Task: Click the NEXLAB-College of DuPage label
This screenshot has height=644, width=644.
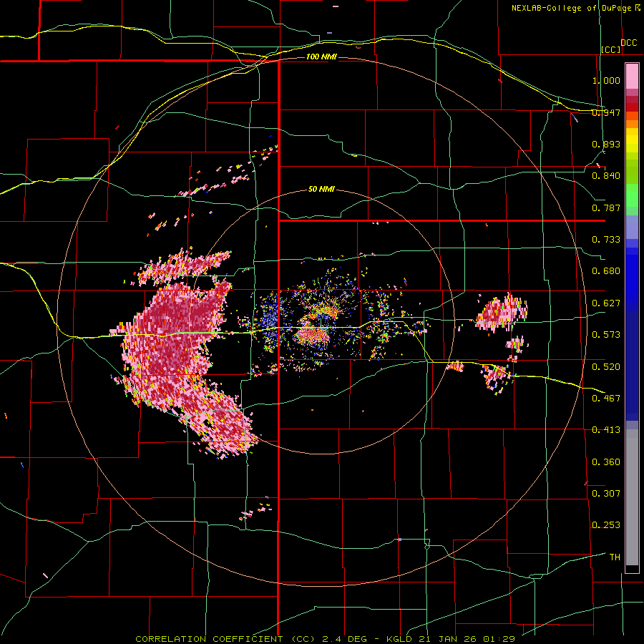Action: (x=571, y=8)
